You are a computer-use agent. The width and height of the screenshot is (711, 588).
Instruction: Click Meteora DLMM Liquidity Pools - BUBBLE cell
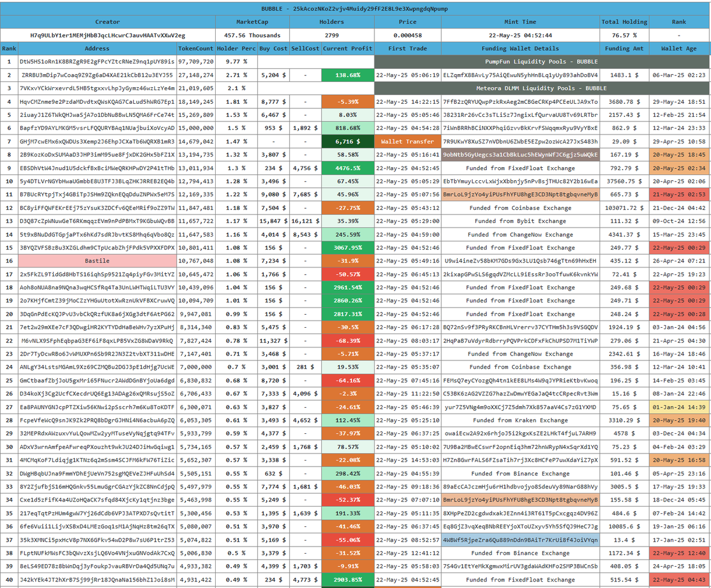(x=542, y=88)
